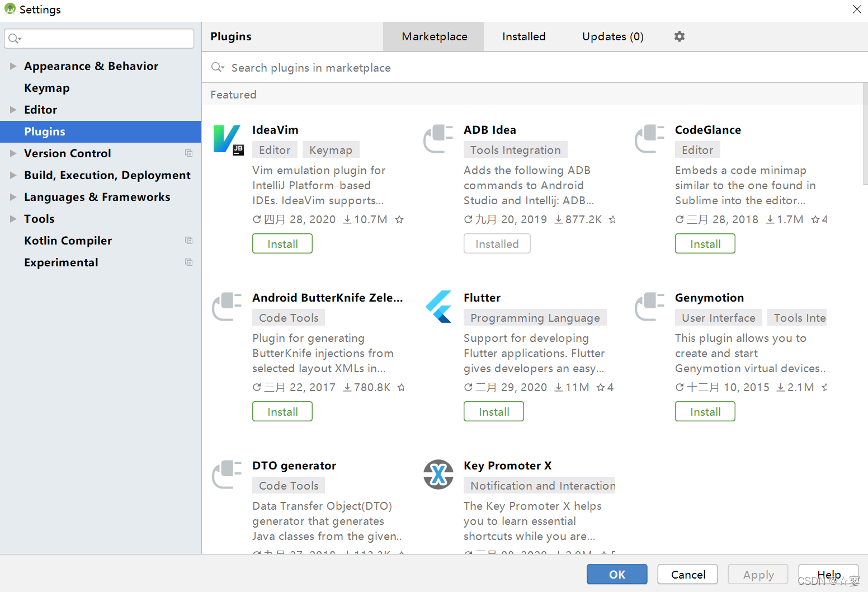This screenshot has width=868, height=592.
Task: Open the Genymotion plugin title
Action: tap(709, 298)
